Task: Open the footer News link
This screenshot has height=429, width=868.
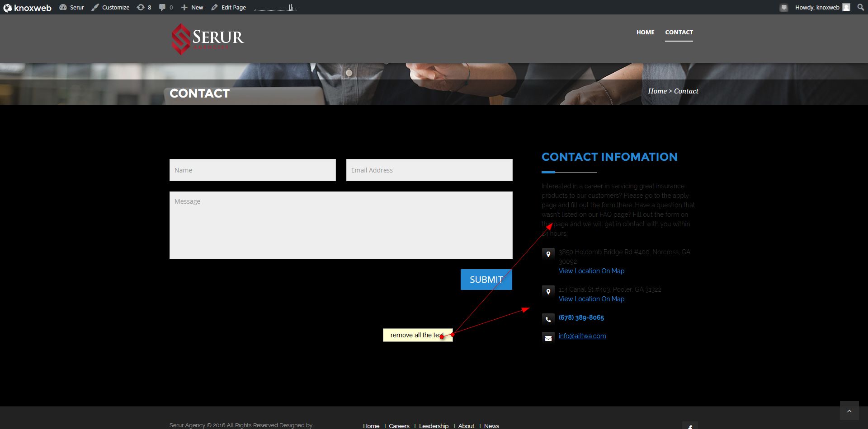Action: pyautogui.click(x=491, y=426)
